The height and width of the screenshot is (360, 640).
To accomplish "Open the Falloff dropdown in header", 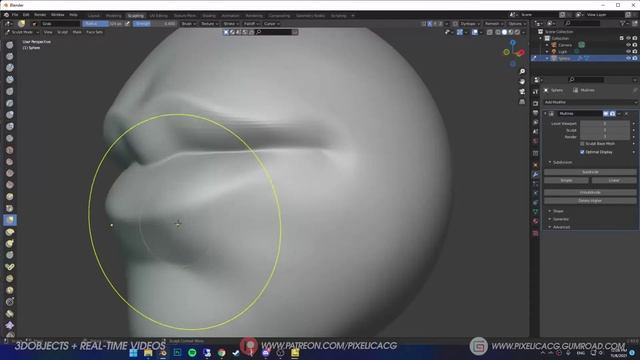I will pos(251,24).
